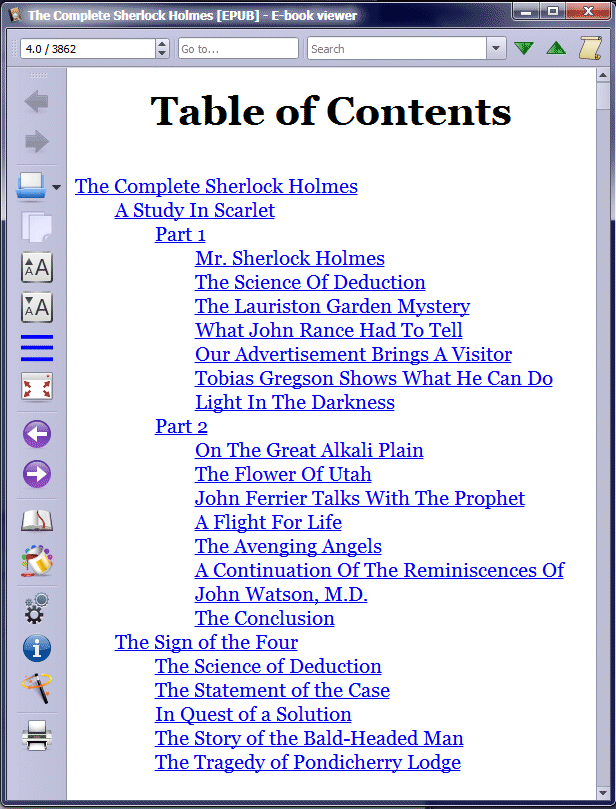Open the ebook file icon
This screenshot has height=809, width=616.
click(x=31, y=185)
